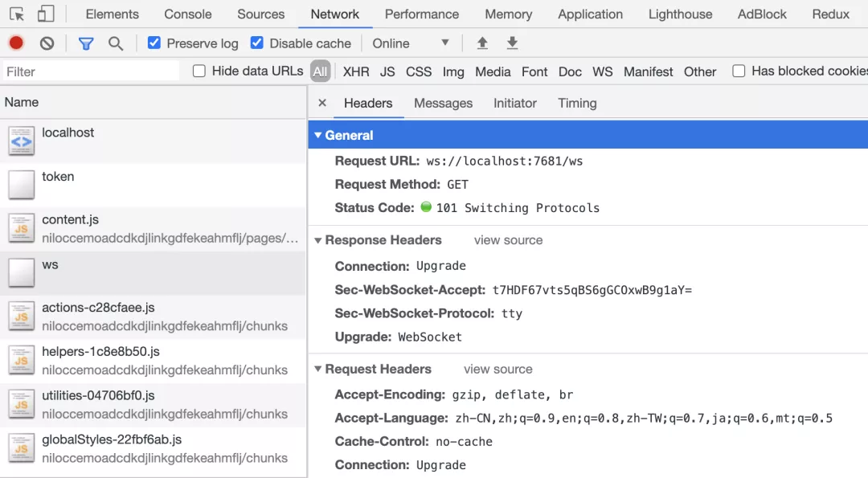View source of the Response Headers

point(508,239)
